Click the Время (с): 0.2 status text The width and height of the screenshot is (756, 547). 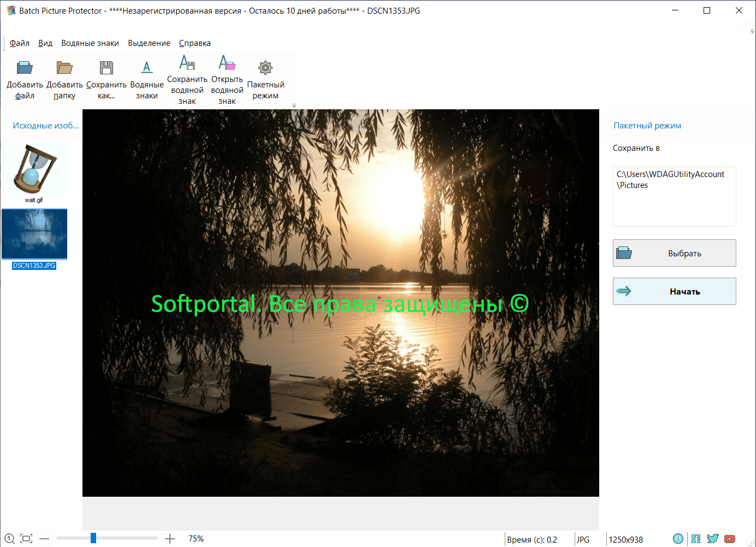[x=532, y=540]
